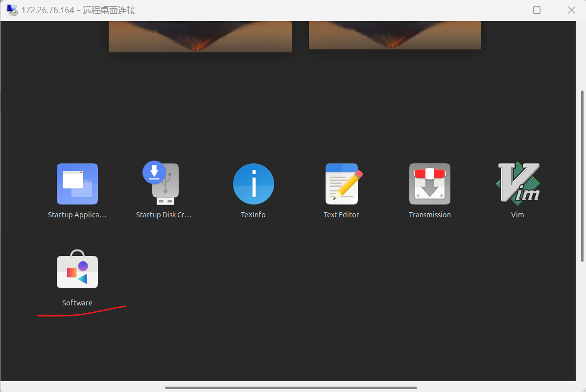Open the TeXInfo app icon
Viewport: 586px width, 392px height.
coord(254,184)
